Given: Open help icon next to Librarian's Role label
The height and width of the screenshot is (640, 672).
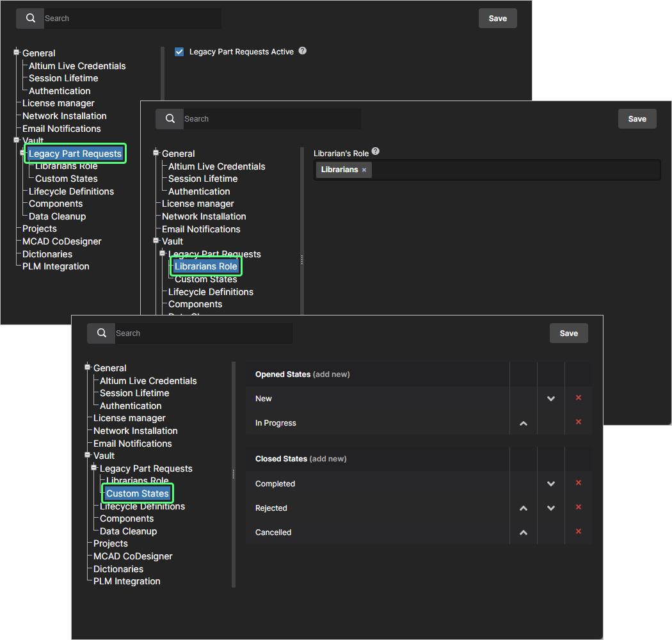Looking at the screenshot, I should [376, 151].
